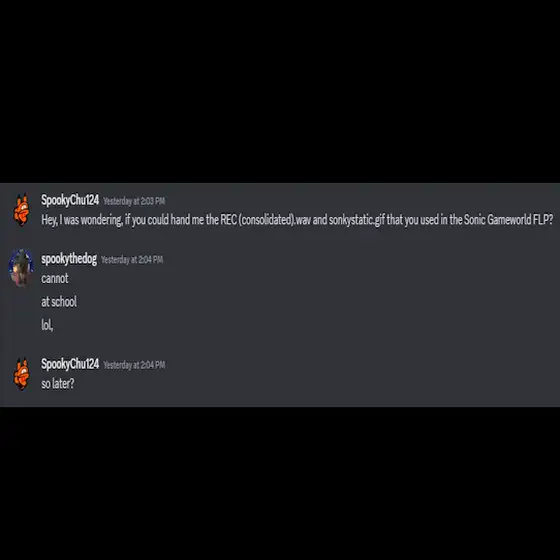Click the 2:04 PM timestamp beside the last SpookyChu124
The width and height of the screenshot is (560, 560).
tap(134, 365)
